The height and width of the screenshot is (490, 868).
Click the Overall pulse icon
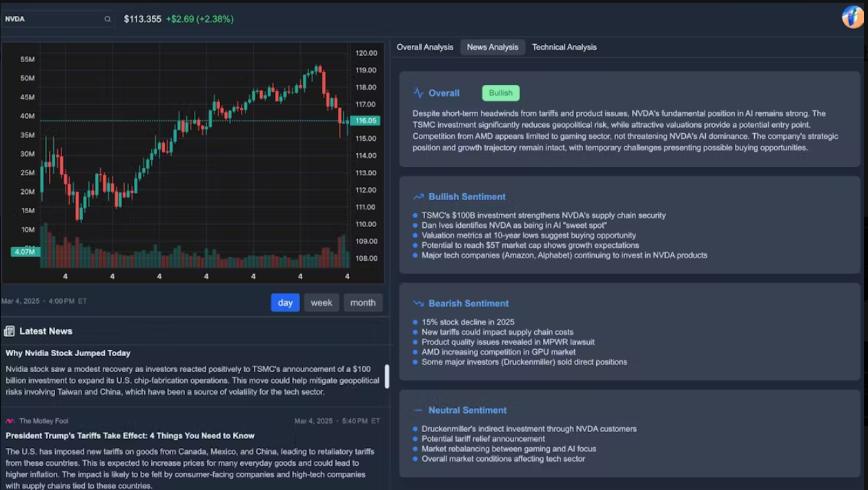418,93
